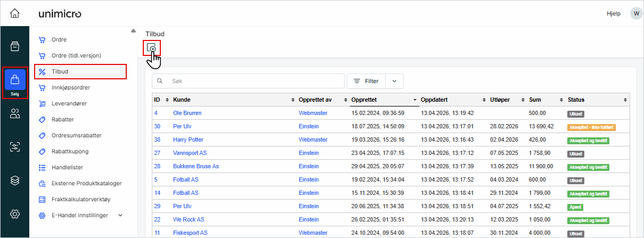Open settings gear icon in left rail
The height and width of the screenshot is (238, 644).
coord(15,214)
